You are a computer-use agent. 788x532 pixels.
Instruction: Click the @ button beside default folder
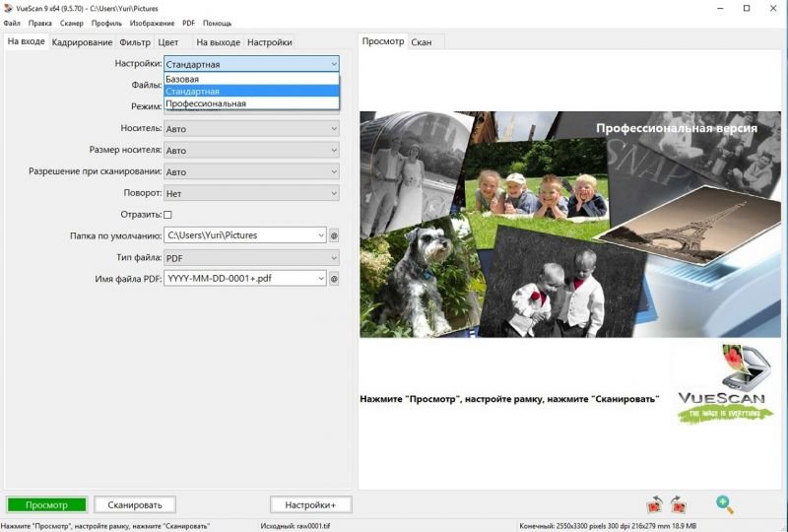tap(334, 235)
